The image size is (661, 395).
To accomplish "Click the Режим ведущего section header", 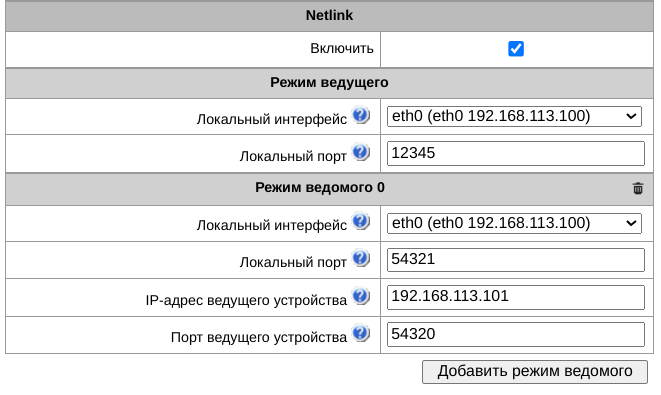I will point(329,83).
